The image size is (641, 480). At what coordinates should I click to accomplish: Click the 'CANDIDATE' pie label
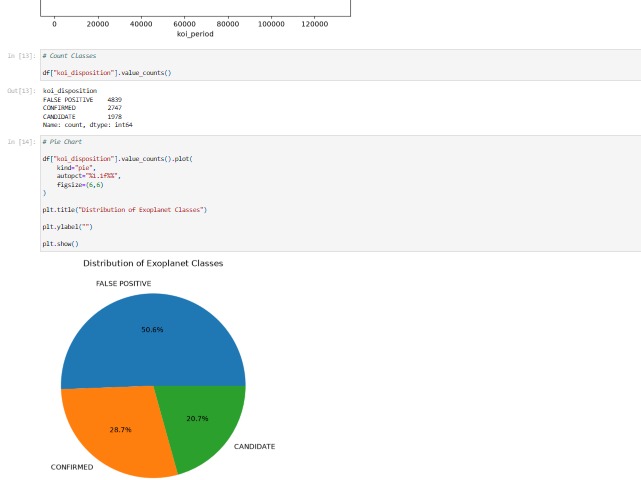click(254, 447)
